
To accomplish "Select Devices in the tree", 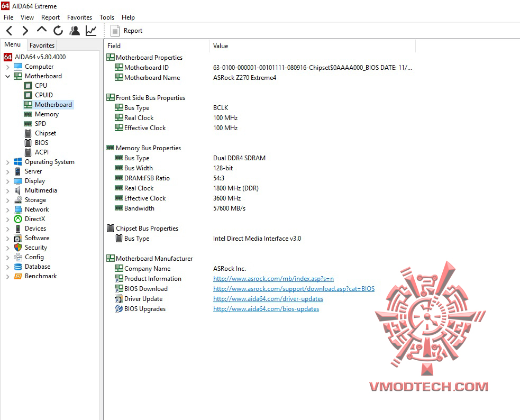I will (35, 229).
